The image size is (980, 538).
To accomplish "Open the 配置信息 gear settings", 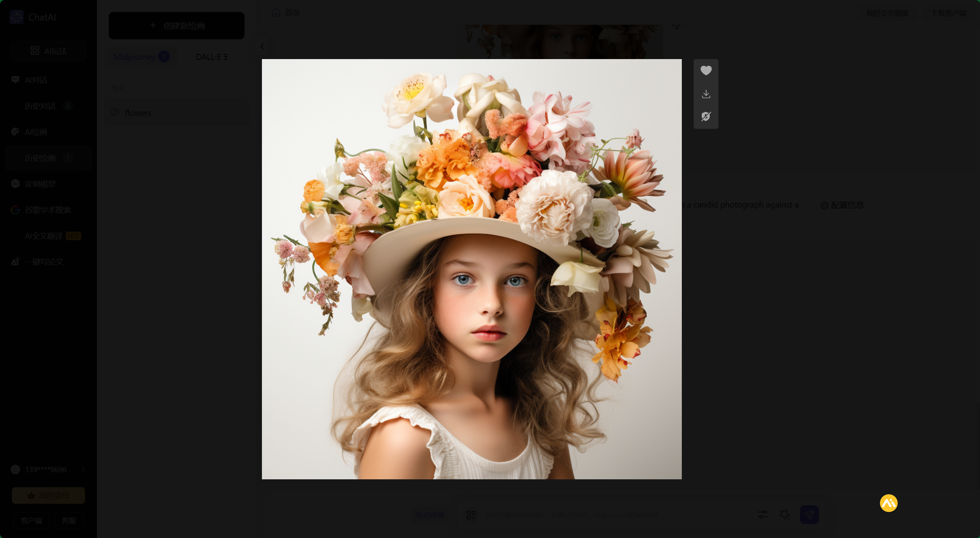I will 842,205.
